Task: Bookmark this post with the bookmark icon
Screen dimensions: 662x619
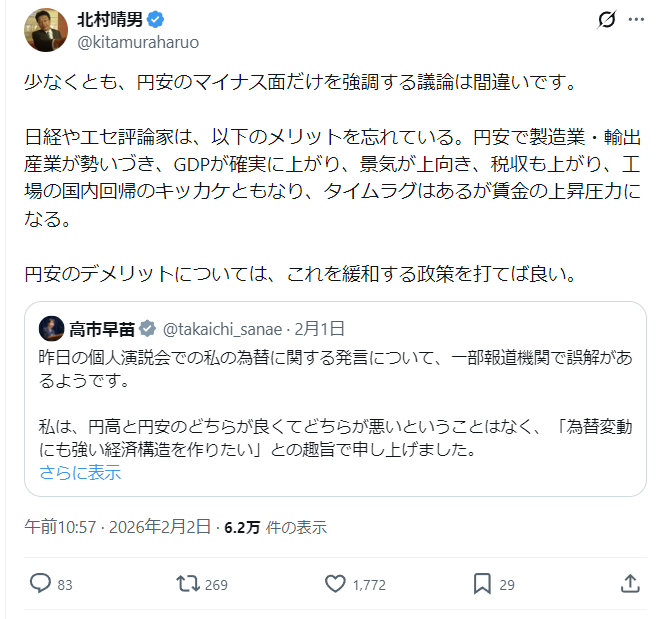Action: click(481, 584)
